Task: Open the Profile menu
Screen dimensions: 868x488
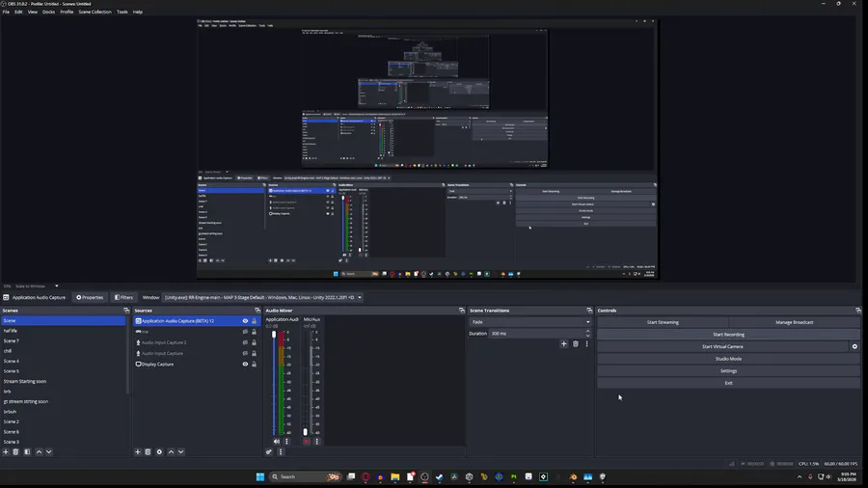Action: tap(67, 12)
